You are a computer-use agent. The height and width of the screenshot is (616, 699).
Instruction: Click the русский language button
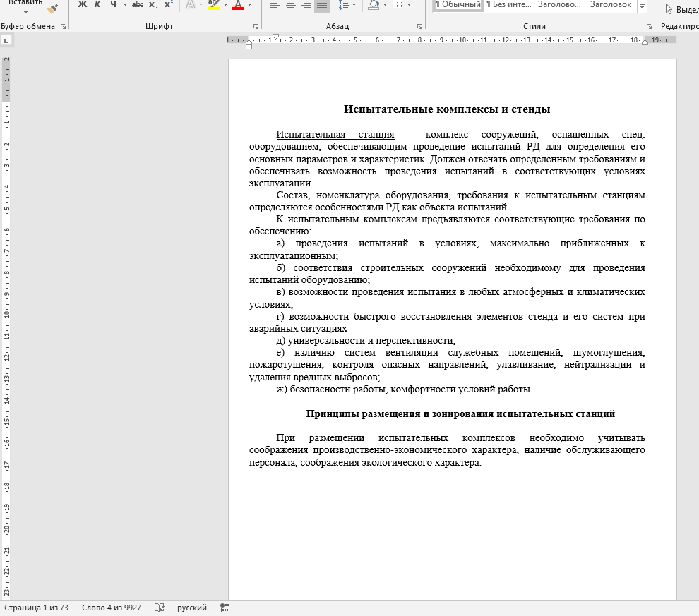tap(191, 608)
